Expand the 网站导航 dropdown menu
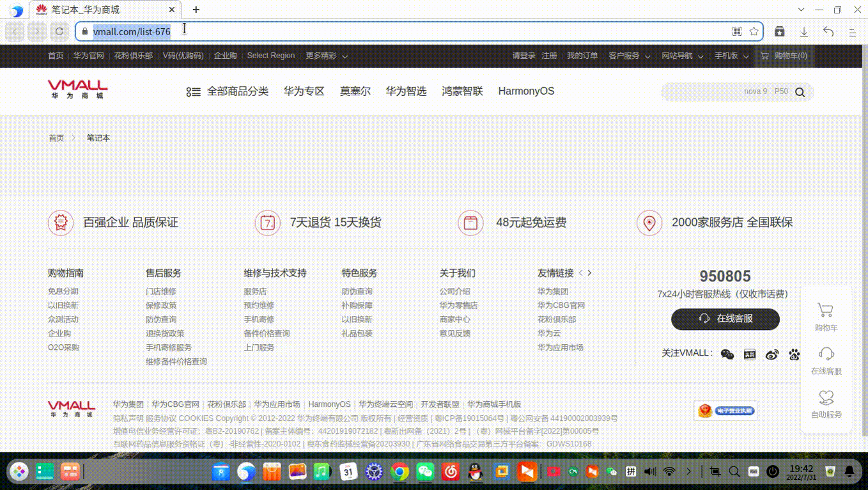This screenshot has height=490, width=868. click(683, 56)
